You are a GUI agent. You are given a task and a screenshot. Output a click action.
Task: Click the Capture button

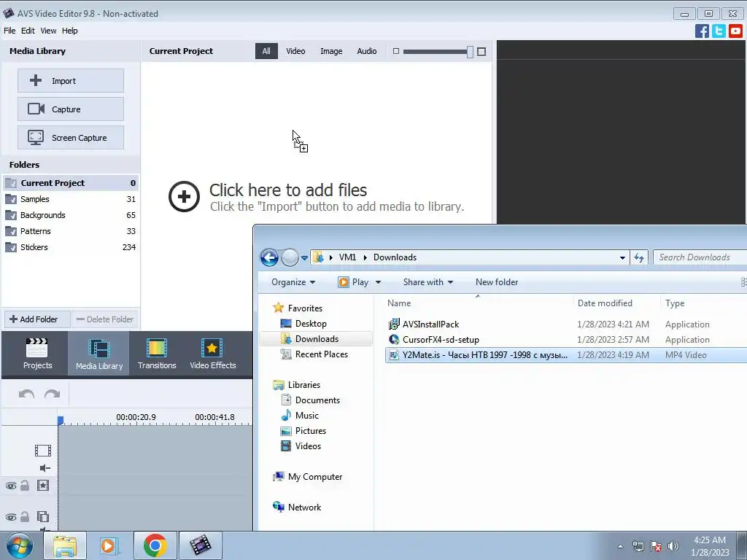71,109
